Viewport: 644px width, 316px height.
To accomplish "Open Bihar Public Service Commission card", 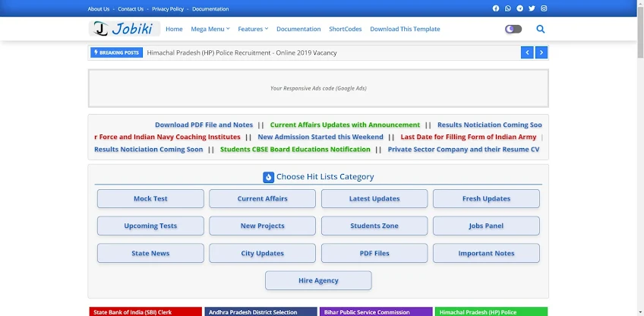I will tap(376, 312).
